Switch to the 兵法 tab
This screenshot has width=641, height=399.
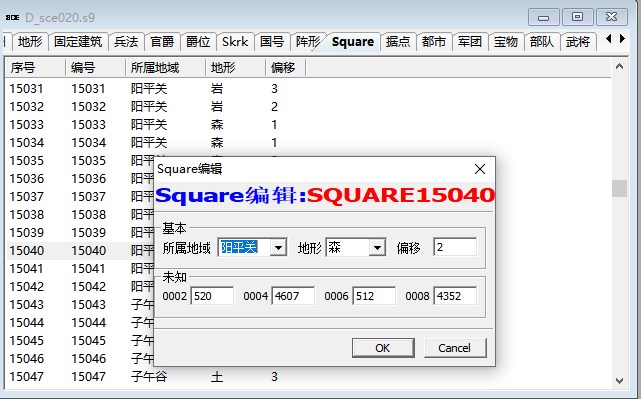point(126,42)
